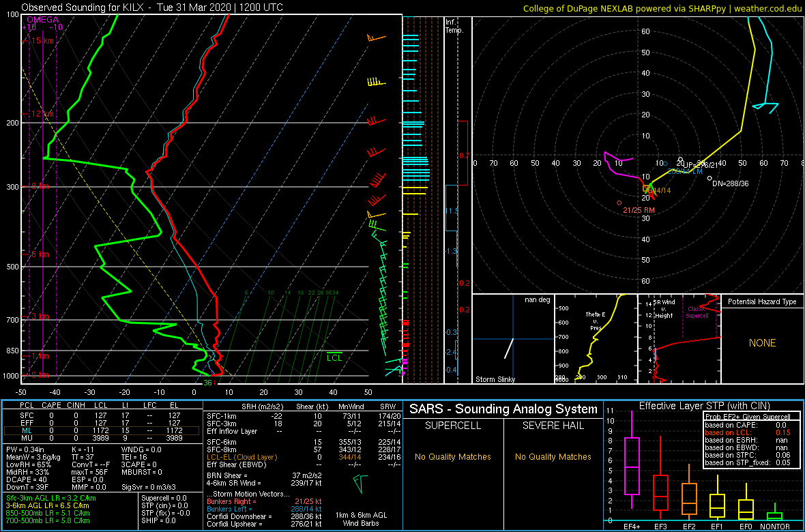Click the MeanW = 3.6g/kg value
Image resolution: width=805 pixels, height=532 pixels.
pos(32,458)
